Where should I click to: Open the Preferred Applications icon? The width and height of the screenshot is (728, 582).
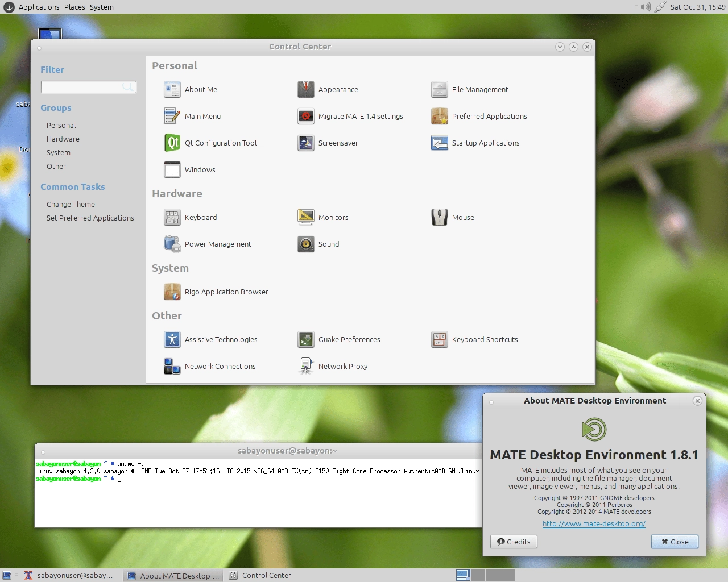440,116
